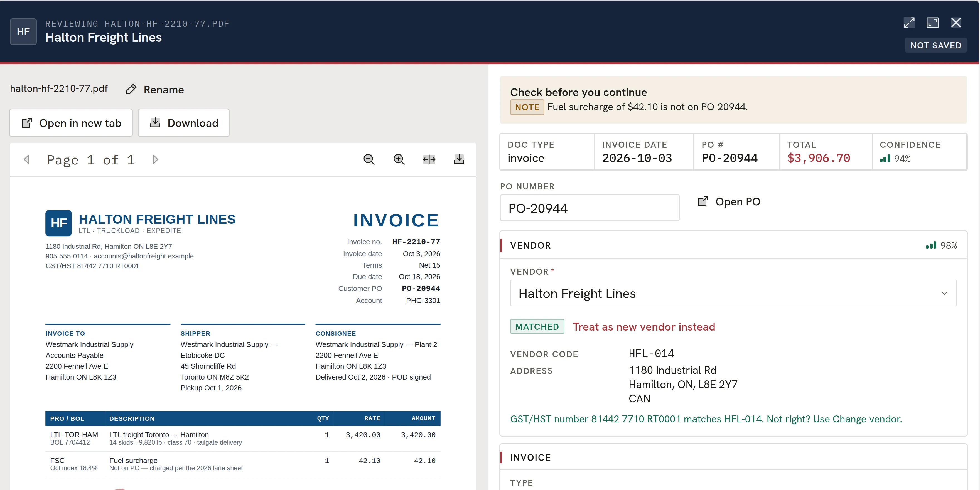Toggle fullscreen view icon in header
Screen dimensions: 980x490
pyautogui.click(x=932, y=23)
